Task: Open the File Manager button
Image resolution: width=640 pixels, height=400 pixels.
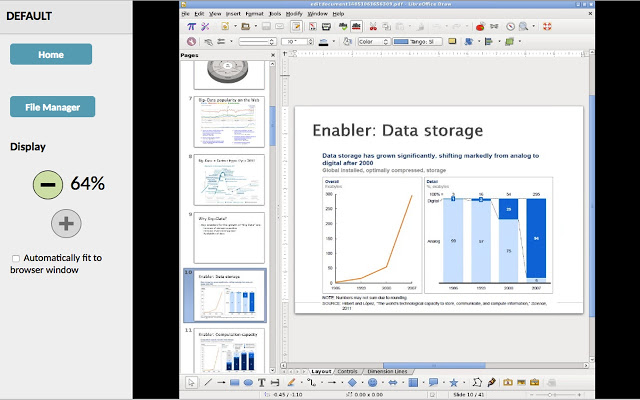Action: 53,107
